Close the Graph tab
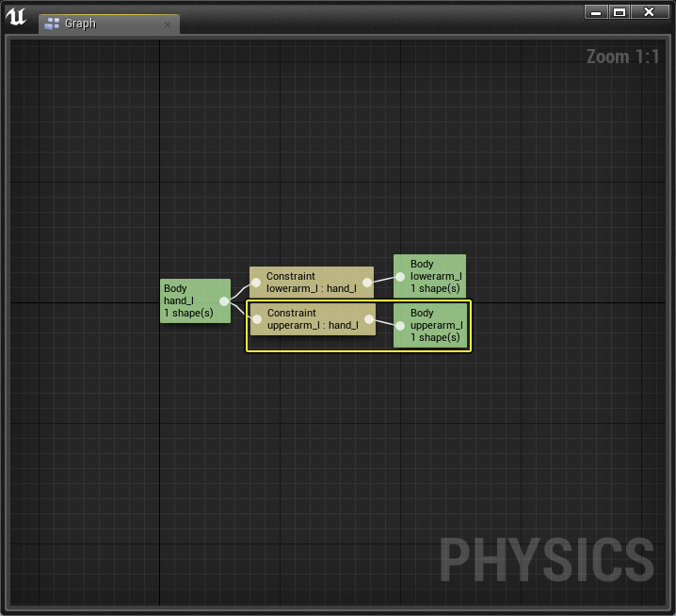 click(168, 24)
